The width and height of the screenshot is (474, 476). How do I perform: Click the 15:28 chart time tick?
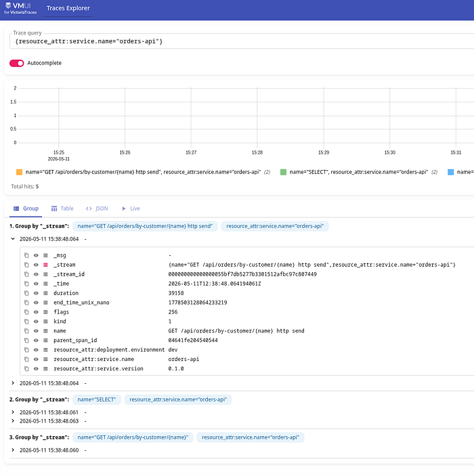coord(257,152)
